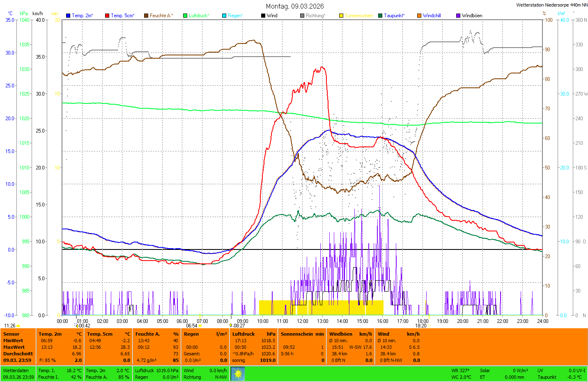Select the Luftdruck column header in table
588x382 pixels.
[x=243, y=334]
